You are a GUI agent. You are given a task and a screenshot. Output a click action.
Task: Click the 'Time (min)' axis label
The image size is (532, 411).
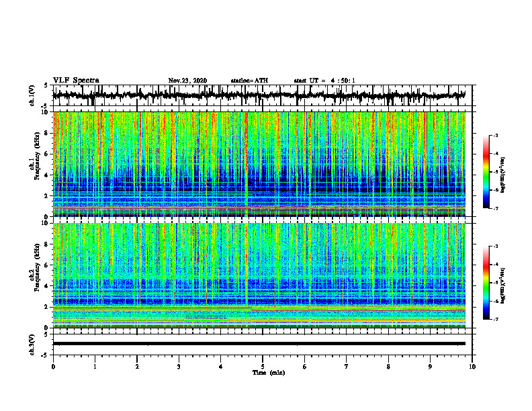pyautogui.click(x=269, y=373)
